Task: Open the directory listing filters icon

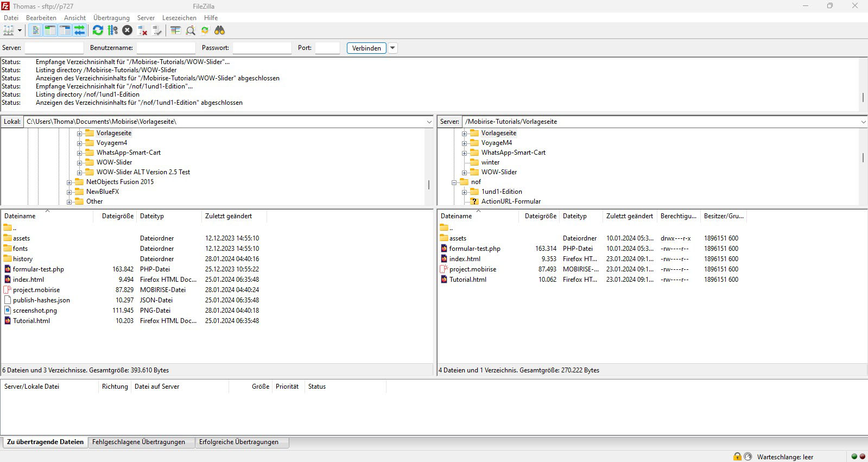Action: (x=175, y=30)
